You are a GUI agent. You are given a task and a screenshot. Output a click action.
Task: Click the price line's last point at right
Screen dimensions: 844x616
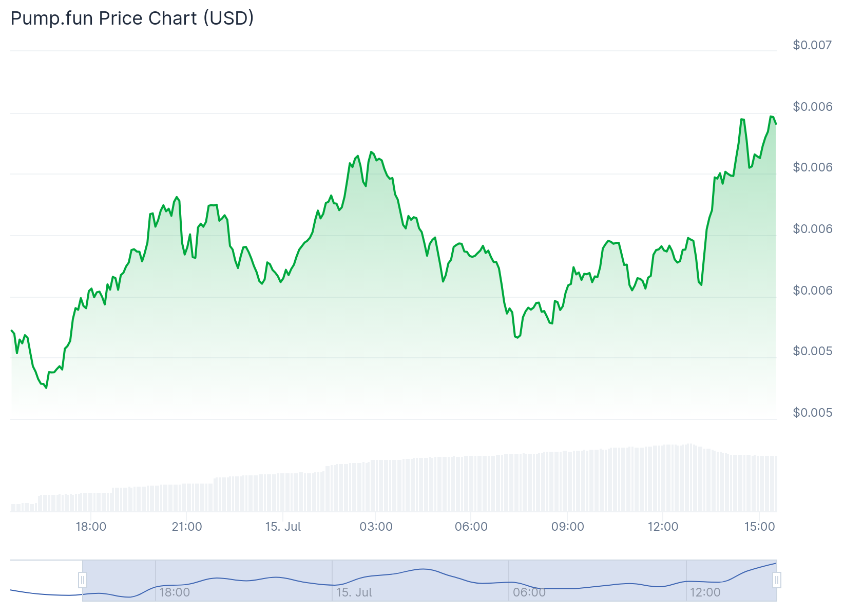[776, 124]
